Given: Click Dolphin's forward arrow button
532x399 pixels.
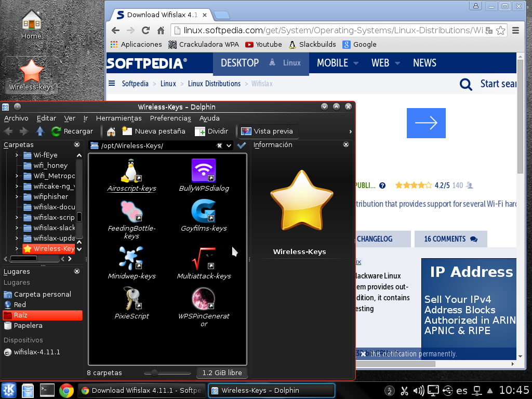Looking at the screenshot, I should coord(24,131).
